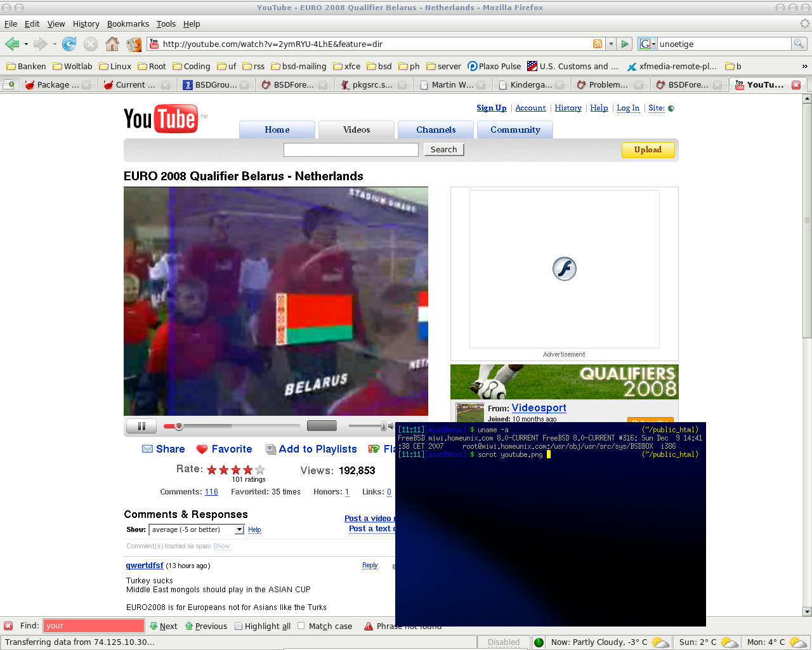812x650 pixels.
Task: Switch to the pkgsrc.s... tab
Action: coord(374,84)
